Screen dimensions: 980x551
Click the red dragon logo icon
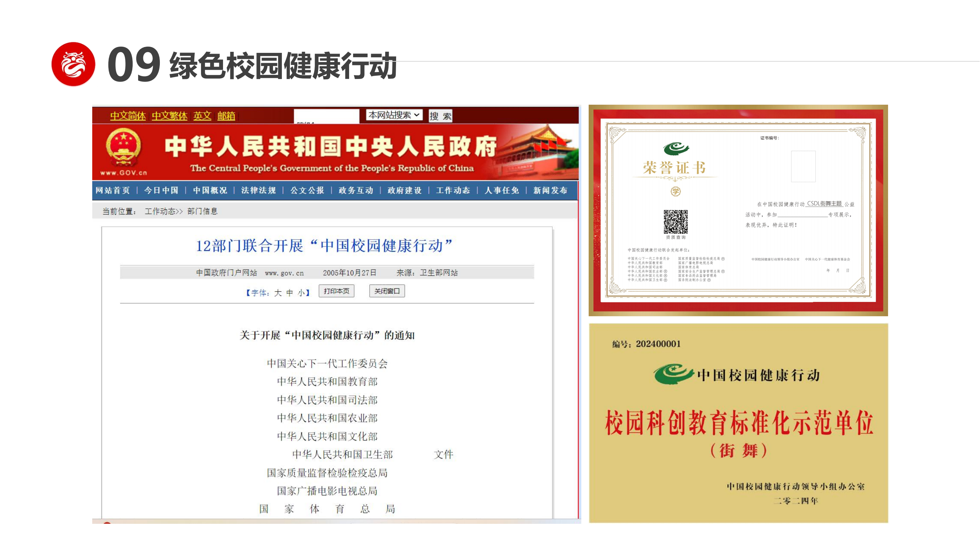(73, 64)
